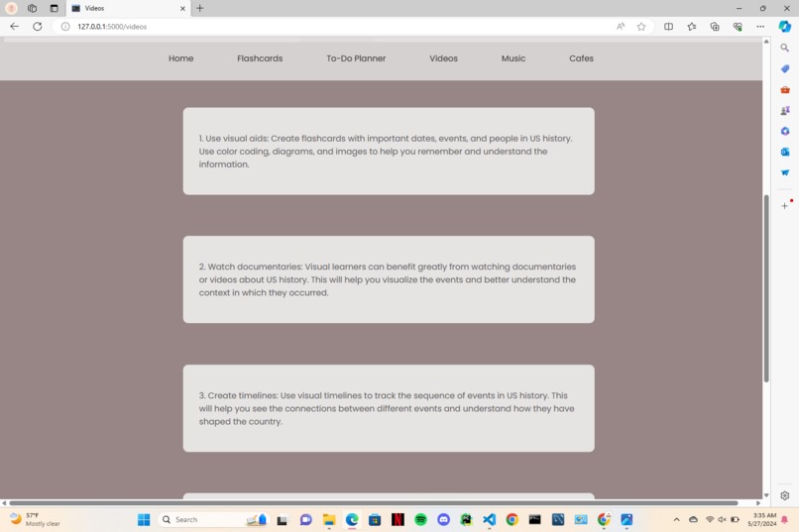Open the Settings and more ellipsis menu
Image resolution: width=799 pixels, height=532 pixels.
(x=760, y=27)
